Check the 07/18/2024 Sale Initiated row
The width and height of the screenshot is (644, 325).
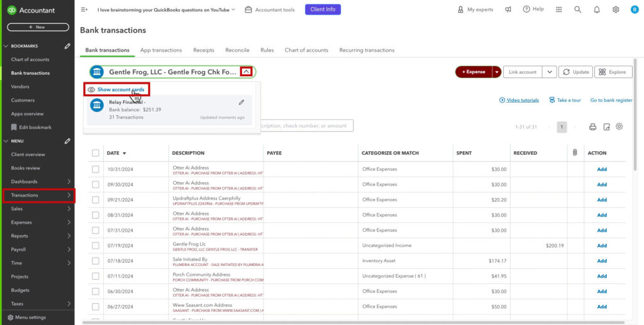tap(96, 261)
